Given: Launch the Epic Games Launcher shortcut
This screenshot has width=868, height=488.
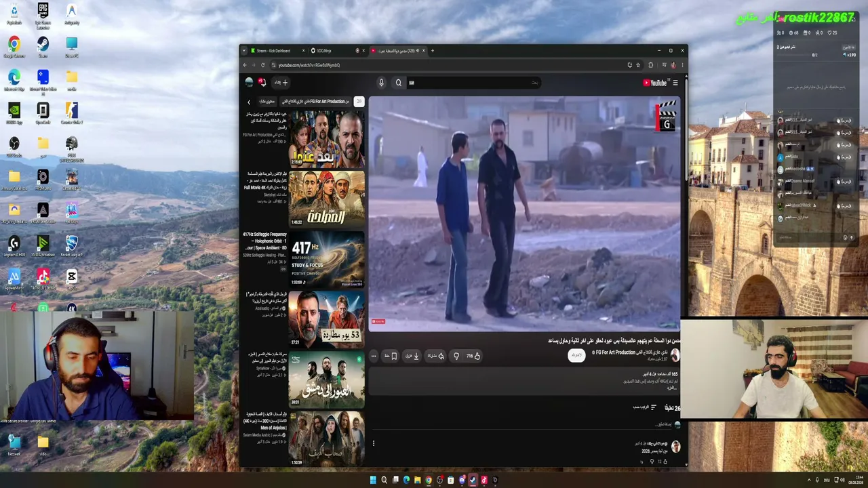Looking at the screenshot, I should pyautogui.click(x=43, y=16).
